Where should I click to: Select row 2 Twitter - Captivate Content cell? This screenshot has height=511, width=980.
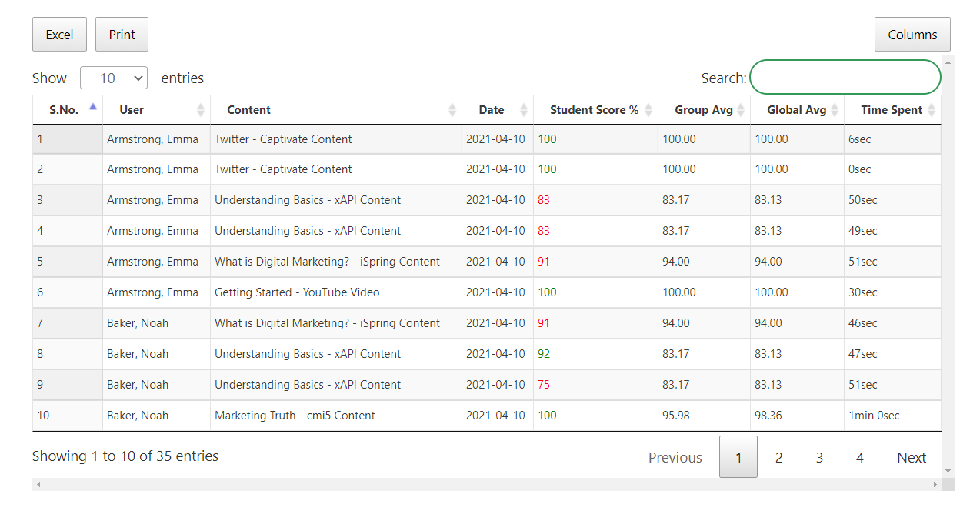tap(336, 169)
